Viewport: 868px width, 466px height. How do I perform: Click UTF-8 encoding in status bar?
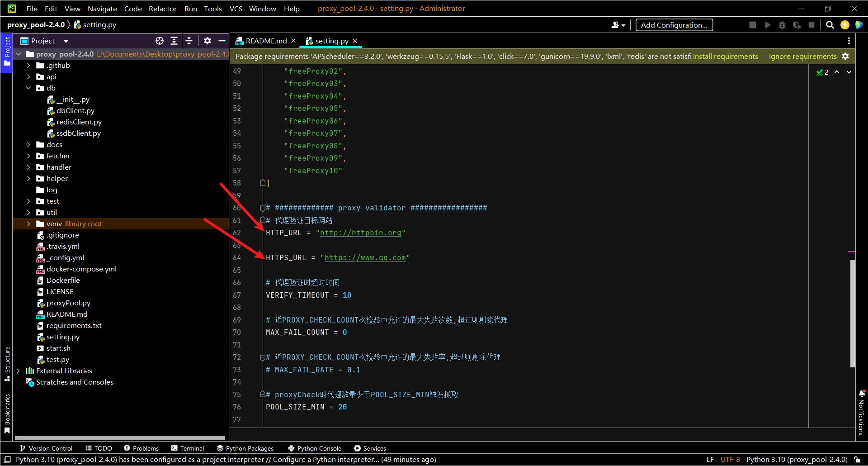coord(730,460)
